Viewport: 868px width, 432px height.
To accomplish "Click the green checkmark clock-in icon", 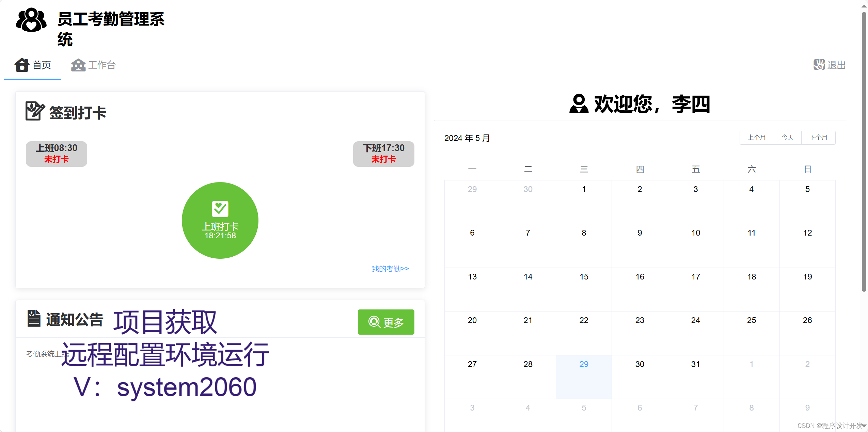I will pyautogui.click(x=220, y=209).
